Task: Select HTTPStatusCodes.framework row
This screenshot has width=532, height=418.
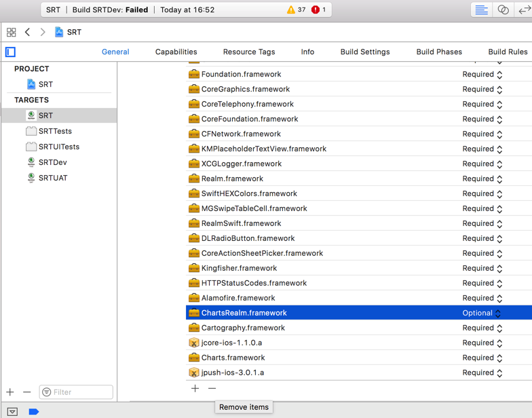Action: tap(359, 284)
